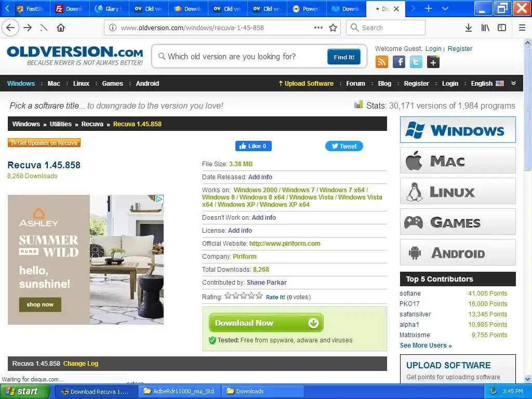The image size is (532, 399).
Task: Select the Android platform banner
Action: pyautogui.click(x=458, y=252)
